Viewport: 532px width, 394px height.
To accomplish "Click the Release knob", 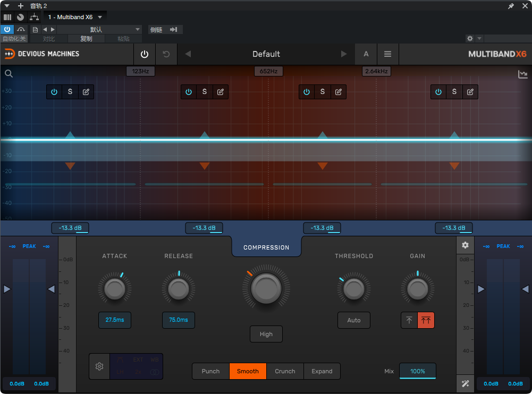I will pyautogui.click(x=179, y=288).
